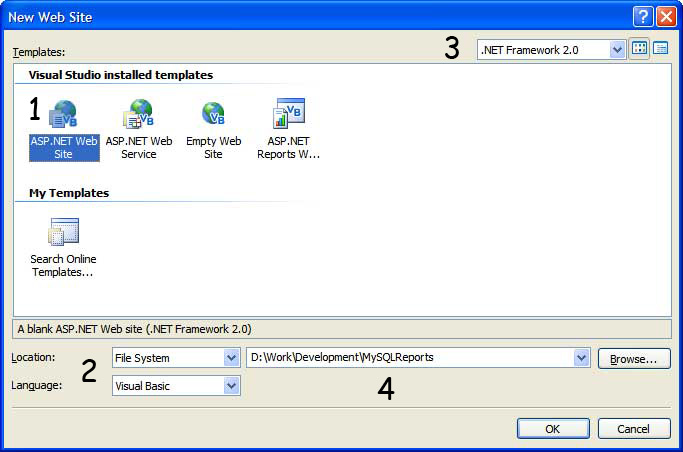Viewport: 683px width, 452px height.
Task: Click the 'Empty Web Site' label text
Action: click(x=213, y=148)
